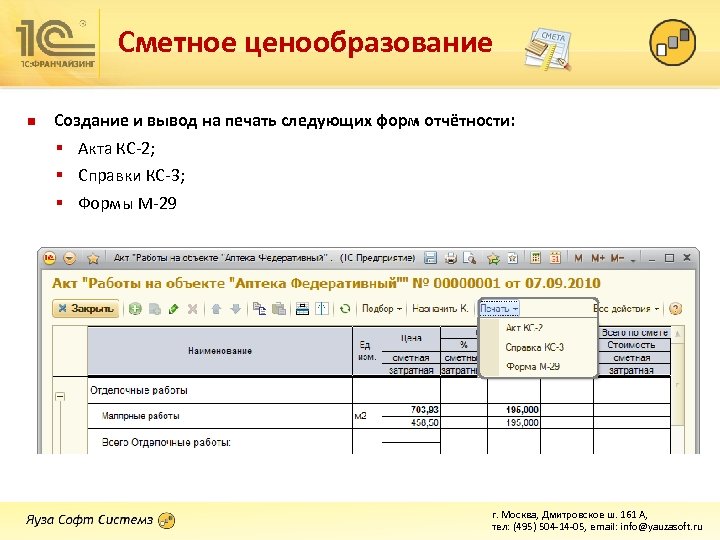Screen dimensions: 720x540
Task: Click the Цена column header
Action: click(x=411, y=338)
